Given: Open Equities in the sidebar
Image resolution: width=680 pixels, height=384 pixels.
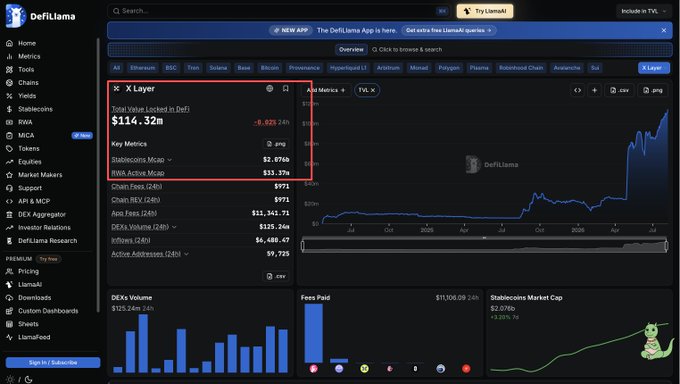Looking at the screenshot, I should pos(24,162).
